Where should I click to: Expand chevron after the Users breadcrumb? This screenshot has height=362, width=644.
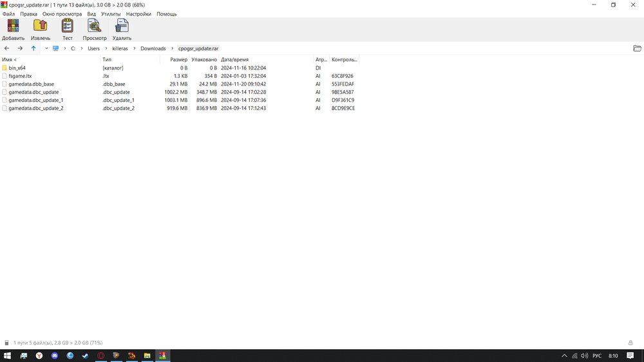(106, 48)
